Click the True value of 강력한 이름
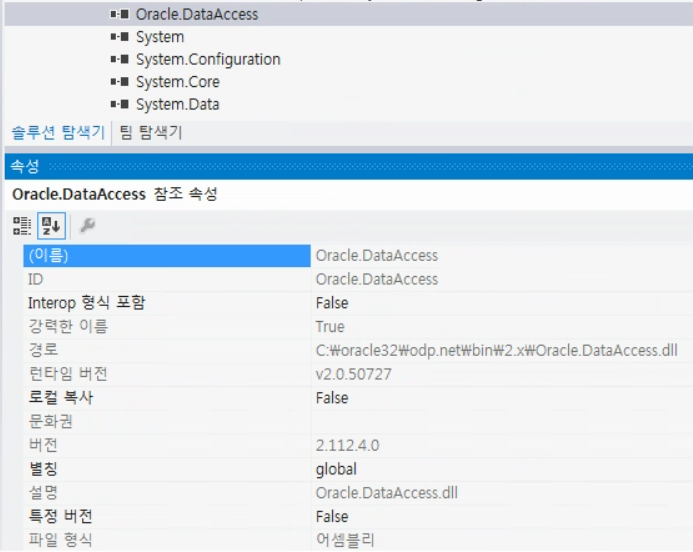693x552 pixels. [330, 327]
